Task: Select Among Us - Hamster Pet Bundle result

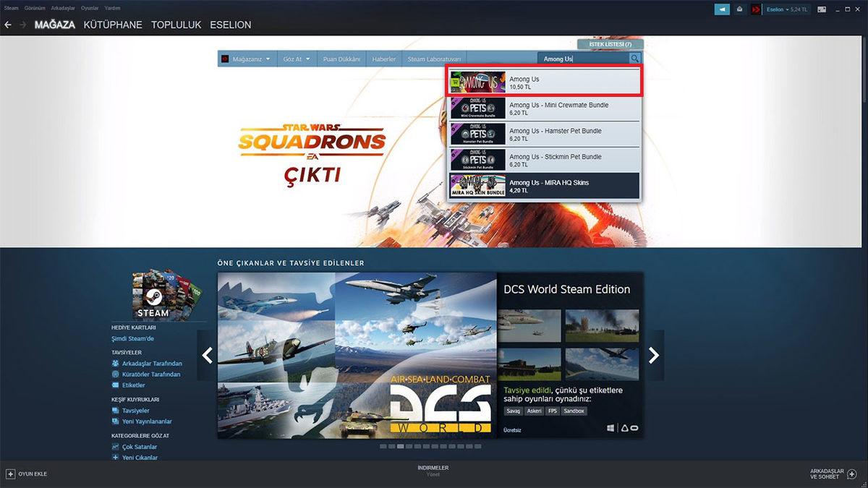Action: tap(543, 134)
